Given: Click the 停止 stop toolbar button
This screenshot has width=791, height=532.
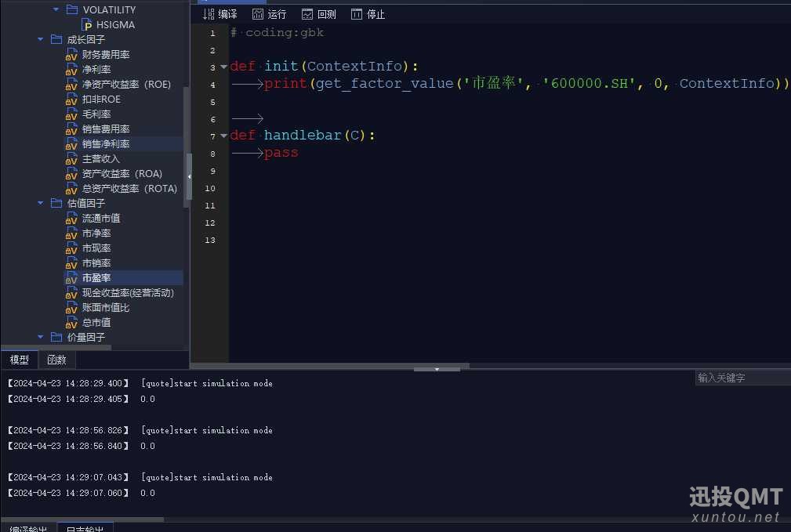Looking at the screenshot, I should pos(368,14).
